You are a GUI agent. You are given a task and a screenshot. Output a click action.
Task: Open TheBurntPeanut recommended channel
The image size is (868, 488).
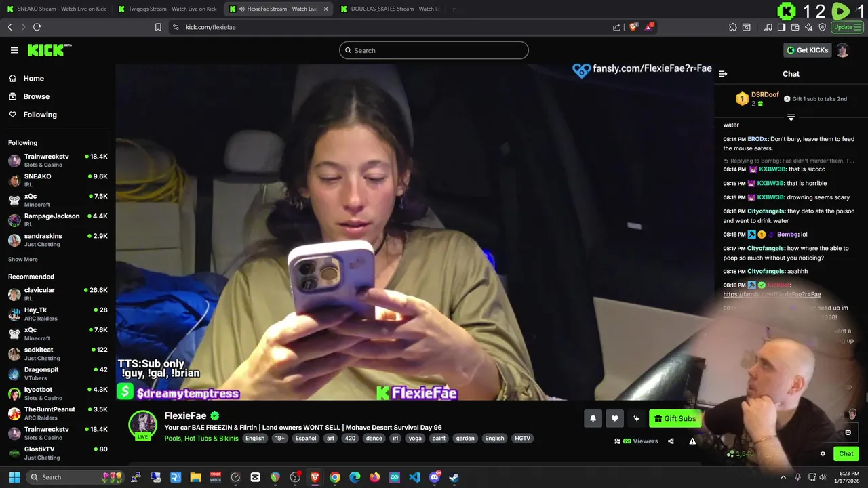pos(58,413)
